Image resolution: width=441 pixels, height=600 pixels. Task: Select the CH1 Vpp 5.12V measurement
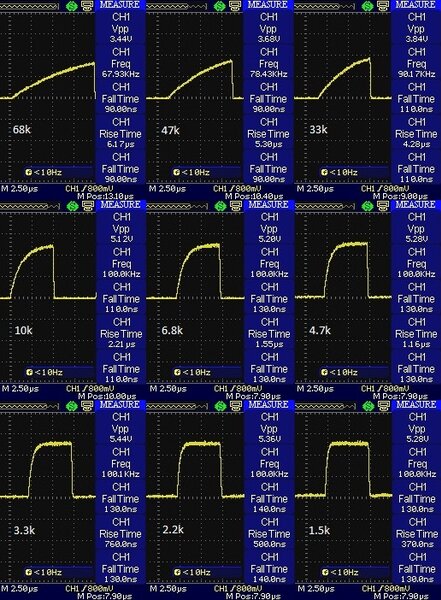pos(121,228)
